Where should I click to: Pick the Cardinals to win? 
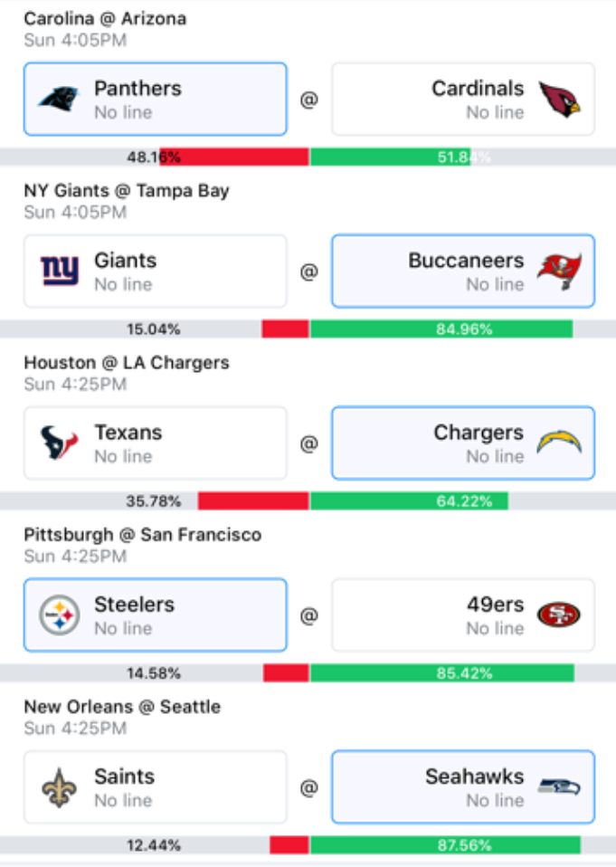tap(463, 99)
